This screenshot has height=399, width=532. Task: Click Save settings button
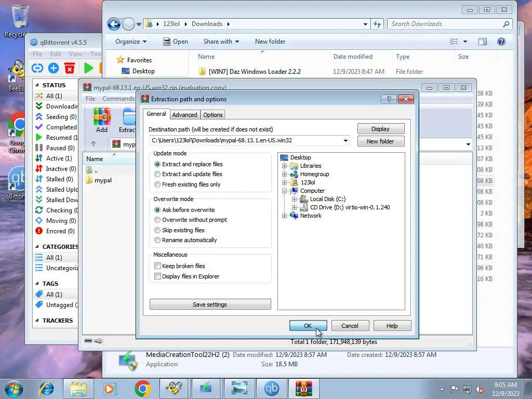210,304
